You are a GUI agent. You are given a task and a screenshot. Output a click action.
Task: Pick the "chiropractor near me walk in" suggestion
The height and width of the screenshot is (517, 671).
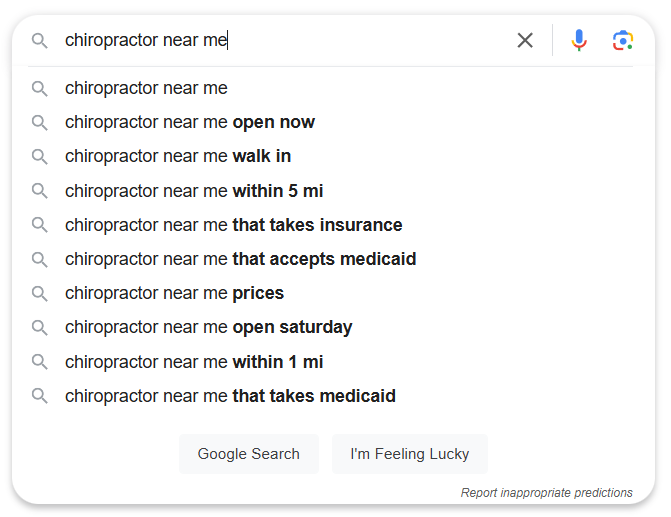click(x=330, y=157)
